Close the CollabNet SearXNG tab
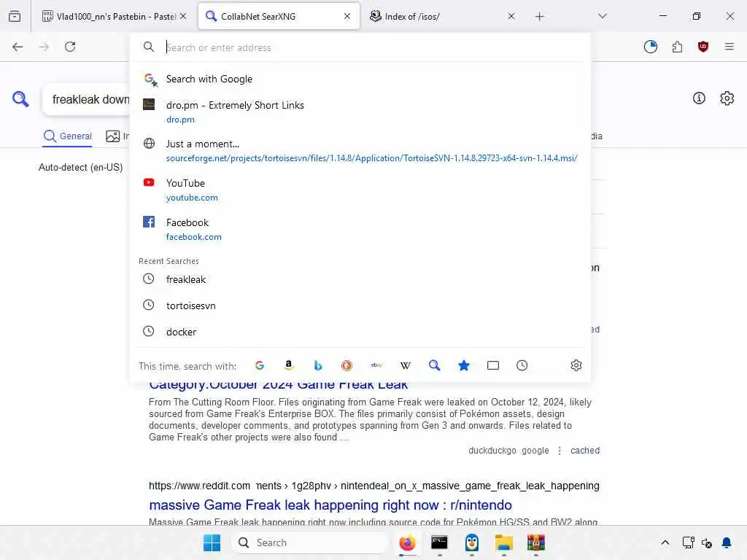 [x=347, y=16]
